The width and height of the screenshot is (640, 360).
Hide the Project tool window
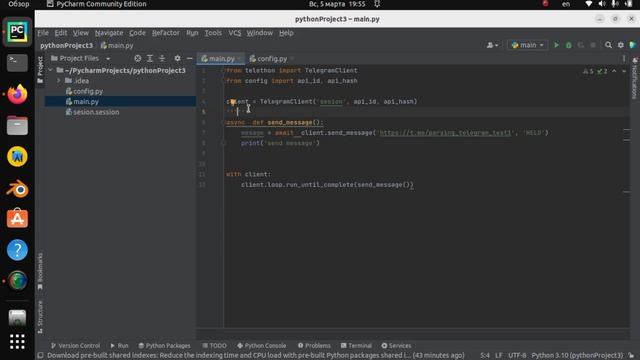pyautogui.click(x=189, y=58)
